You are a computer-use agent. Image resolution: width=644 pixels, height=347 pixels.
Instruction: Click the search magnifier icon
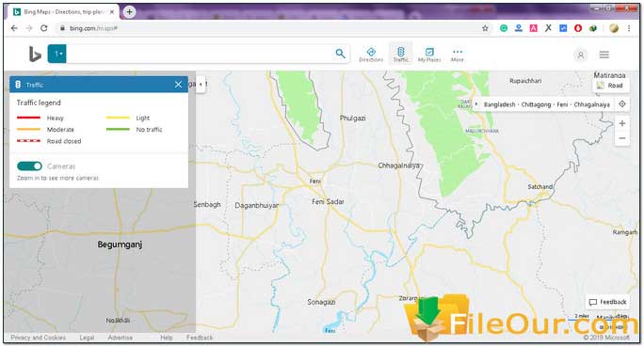[340, 54]
